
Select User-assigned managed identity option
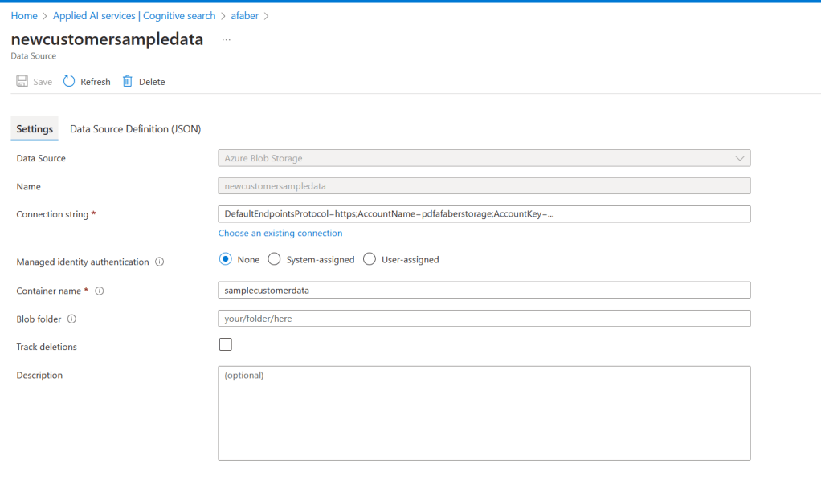click(x=370, y=259)
